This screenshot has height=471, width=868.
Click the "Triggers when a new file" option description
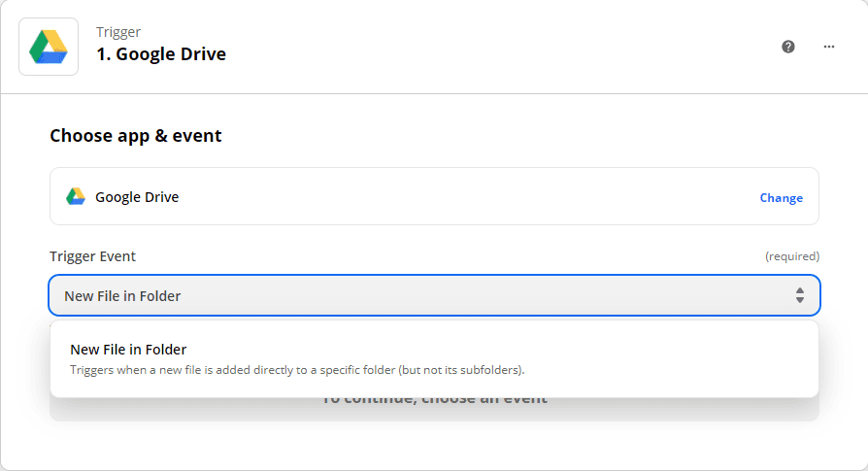(x=297, y=370)
